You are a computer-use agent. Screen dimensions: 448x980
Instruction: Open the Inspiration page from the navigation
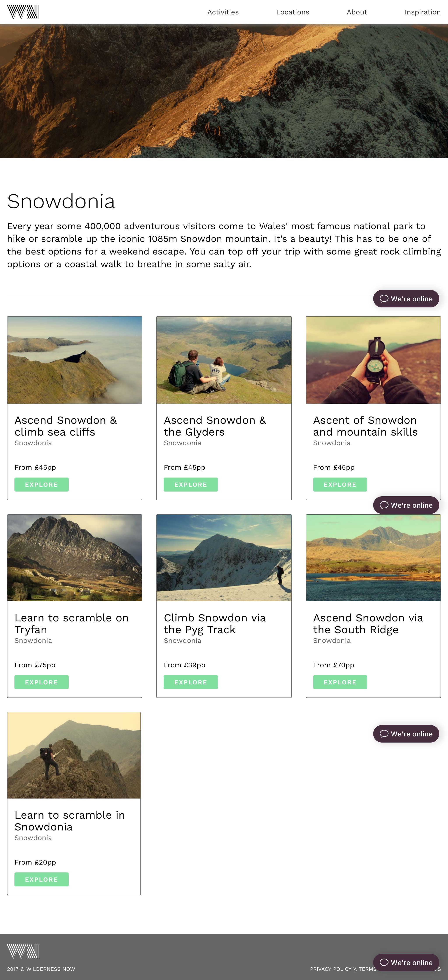pos(422,12)
